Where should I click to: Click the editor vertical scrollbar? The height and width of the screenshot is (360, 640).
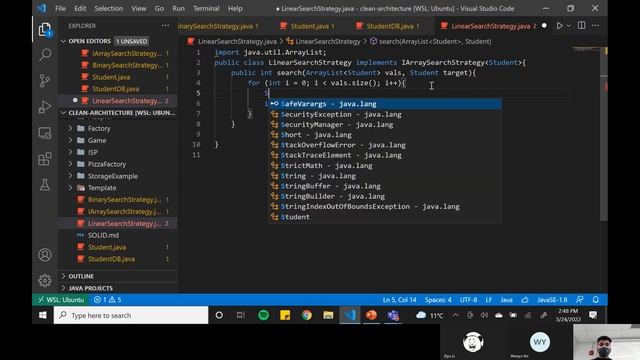pos(605,135)
